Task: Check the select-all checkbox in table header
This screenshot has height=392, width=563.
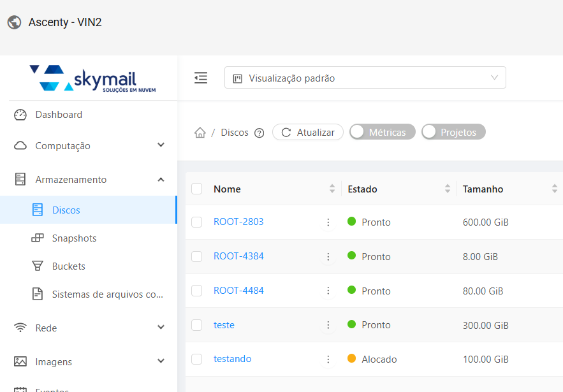Action: click(x=197, y=189)
